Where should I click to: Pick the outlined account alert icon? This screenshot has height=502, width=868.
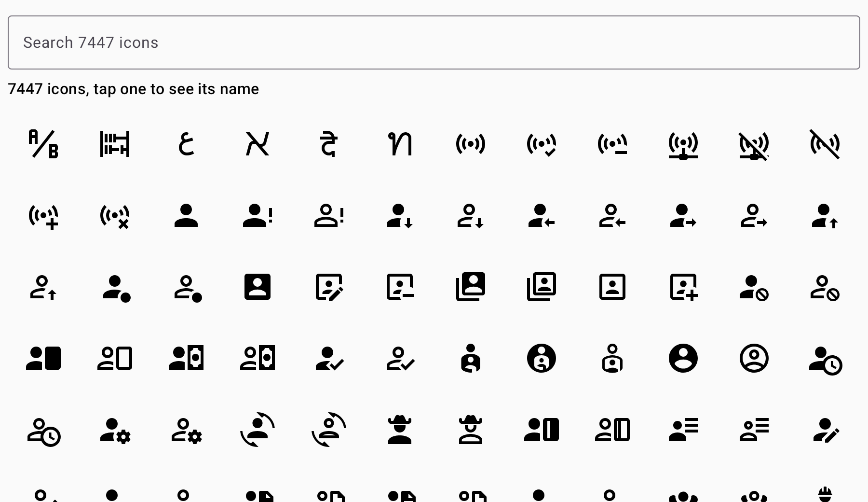[328, 215]
